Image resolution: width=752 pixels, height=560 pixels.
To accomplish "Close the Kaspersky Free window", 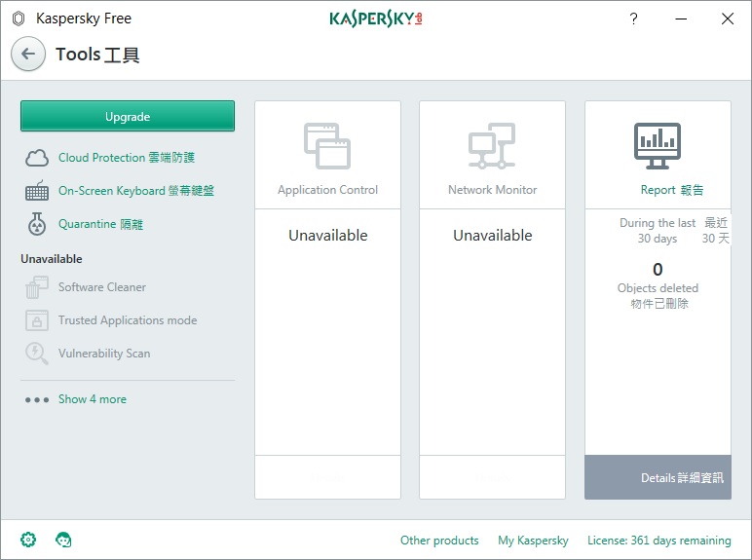I will 728,19.
